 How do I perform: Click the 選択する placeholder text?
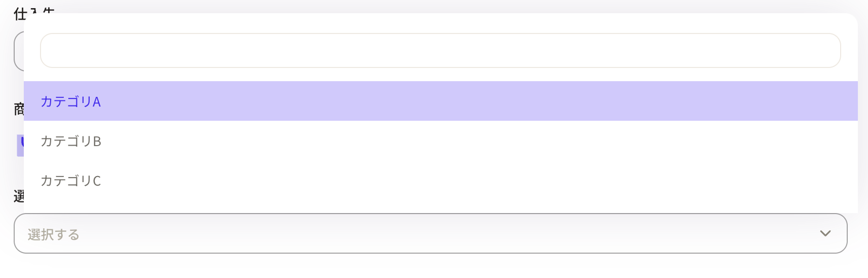click(x=54, y=234)
